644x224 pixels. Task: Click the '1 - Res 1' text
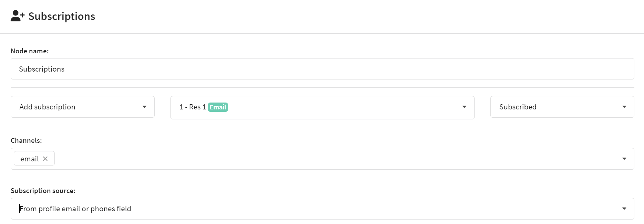click(193, 107)
